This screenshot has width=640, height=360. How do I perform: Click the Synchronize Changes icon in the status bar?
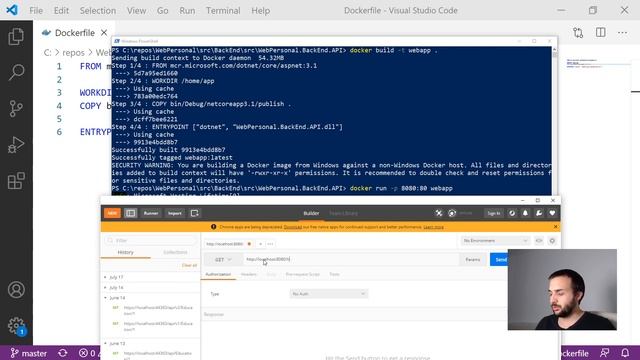click(63, 353)
